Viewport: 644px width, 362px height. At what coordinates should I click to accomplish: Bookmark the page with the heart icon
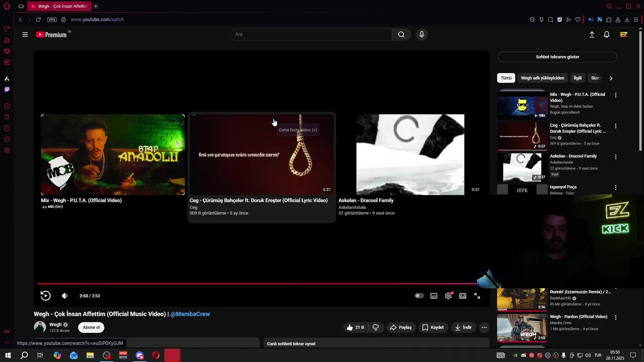(x=578, y=20)
